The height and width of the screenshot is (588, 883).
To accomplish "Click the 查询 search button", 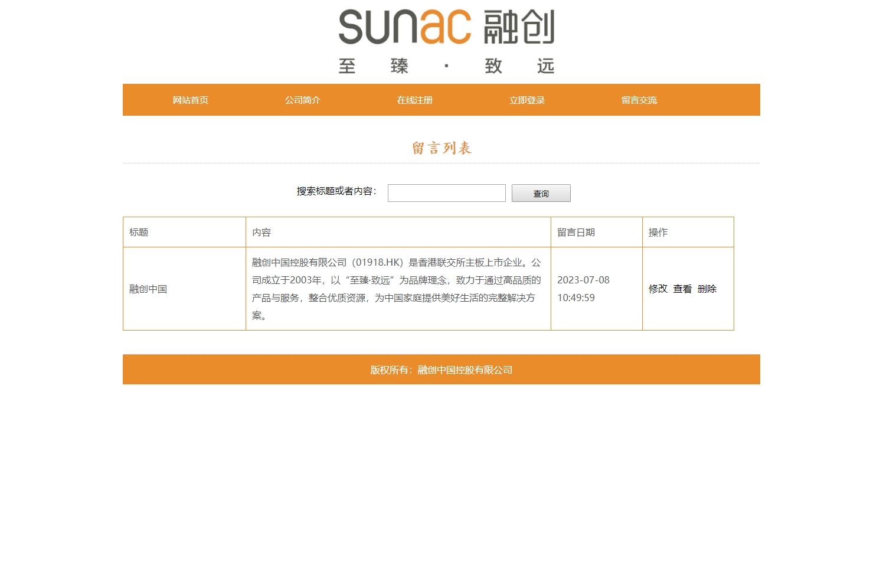I will coord(541,193).
